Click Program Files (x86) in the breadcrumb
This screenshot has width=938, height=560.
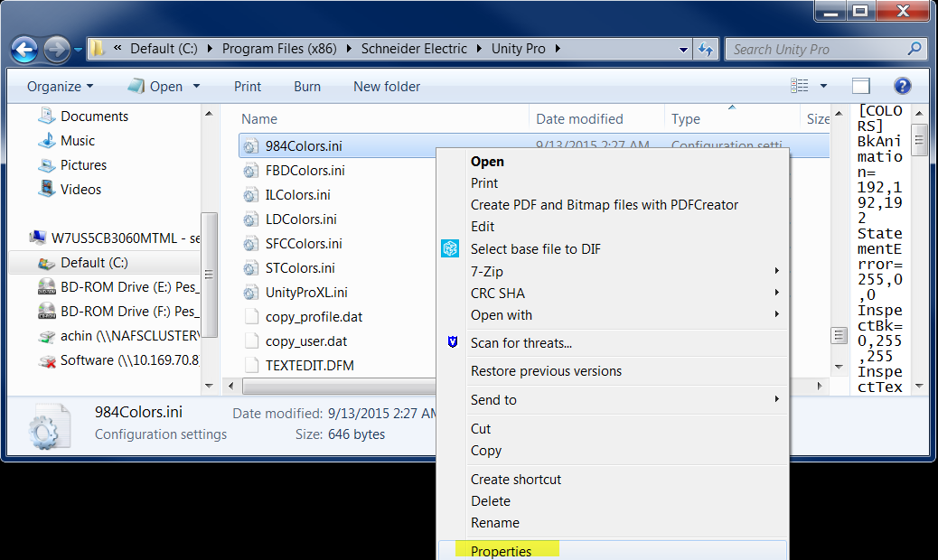(279, 49)
